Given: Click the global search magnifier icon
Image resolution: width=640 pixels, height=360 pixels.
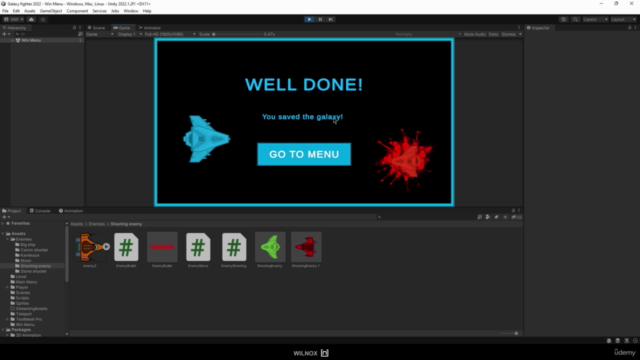Looking at the screenshot, I should (575, 19).
